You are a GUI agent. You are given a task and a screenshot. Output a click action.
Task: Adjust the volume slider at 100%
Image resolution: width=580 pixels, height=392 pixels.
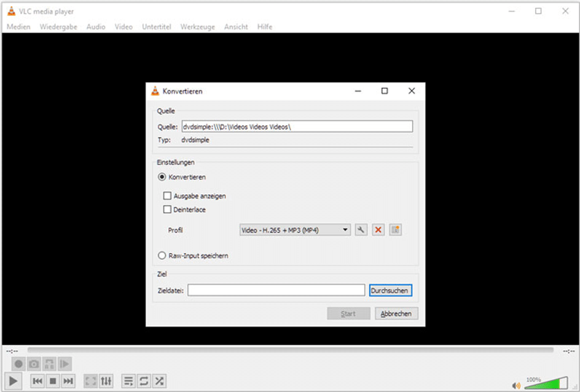point(546,383)
